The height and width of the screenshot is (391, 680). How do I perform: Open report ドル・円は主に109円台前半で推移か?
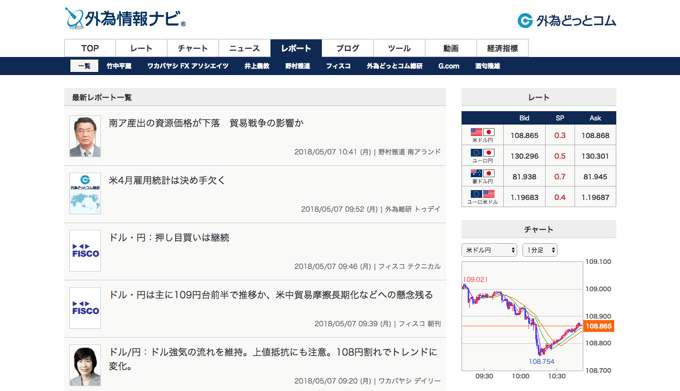click(271, 295)
